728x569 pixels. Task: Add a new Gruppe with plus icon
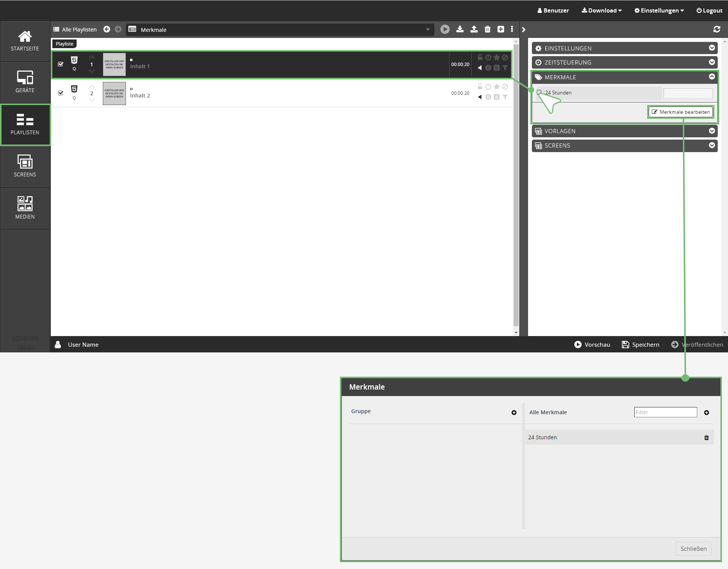[x=514, y=412]
